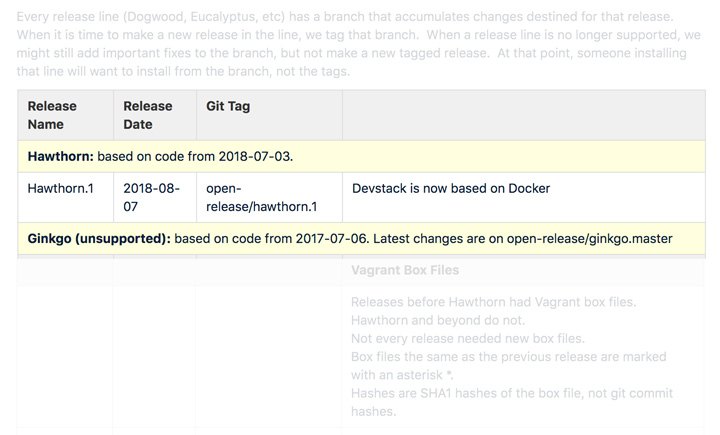Click the bold Hawthorn section heading
Viewport: 720px width, 435px height.
pos(60,156)
